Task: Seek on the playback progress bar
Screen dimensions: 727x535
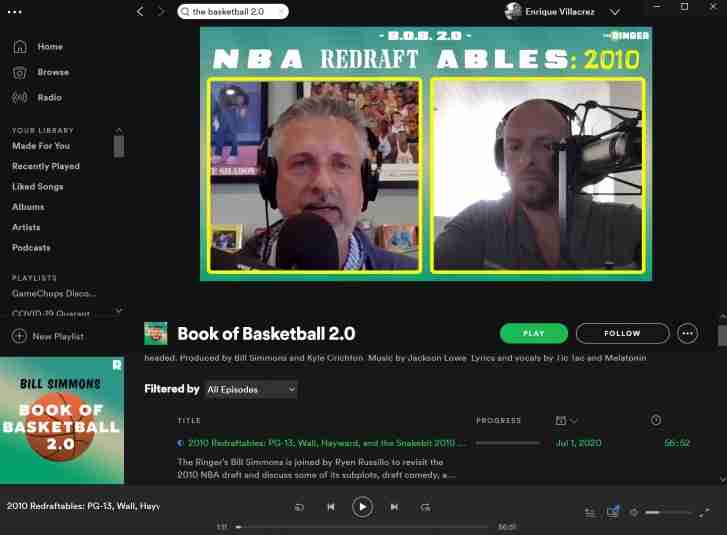Action: 362,527
